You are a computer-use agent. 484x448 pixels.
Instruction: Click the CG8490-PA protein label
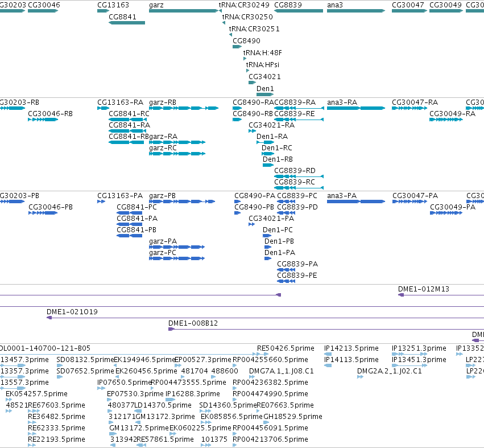coord(255,196)
